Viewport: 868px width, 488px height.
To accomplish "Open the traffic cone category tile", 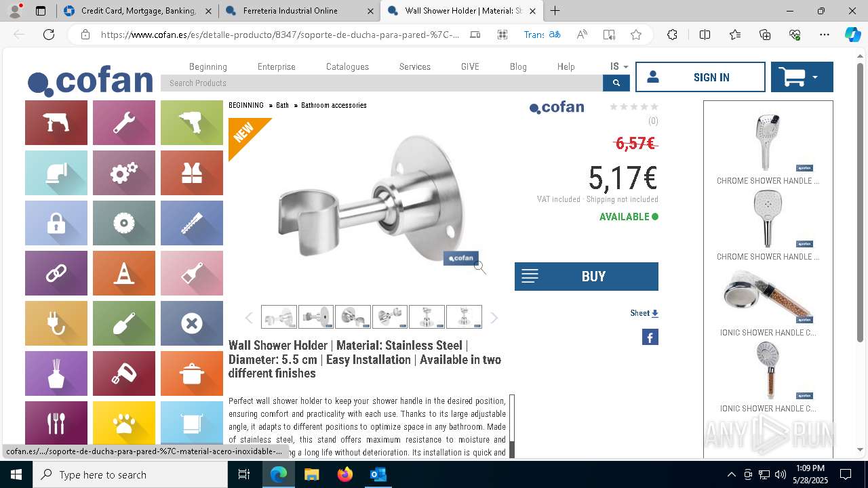I will 124,273.
